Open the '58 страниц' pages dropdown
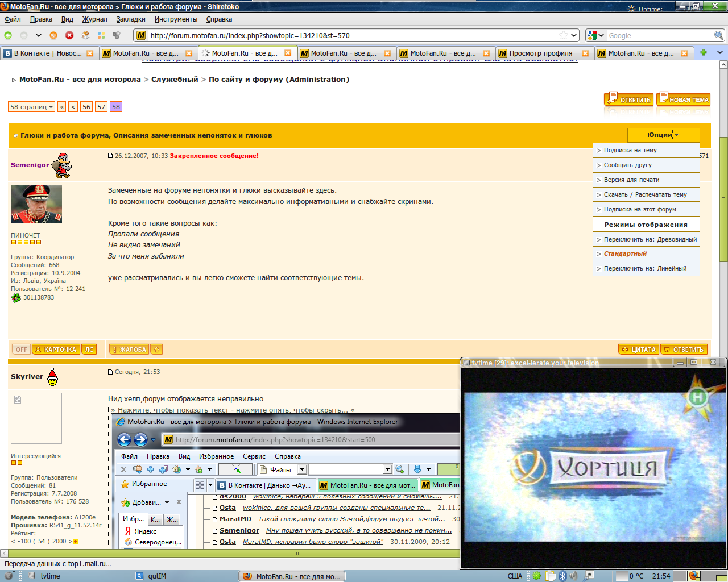 pos(31,107)
